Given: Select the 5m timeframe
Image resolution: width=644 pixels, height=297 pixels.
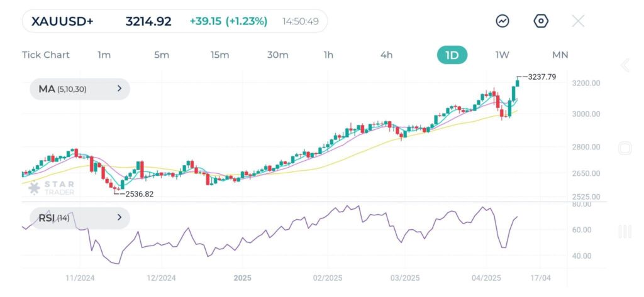Looking at the screenshot, I should point(162,55).
